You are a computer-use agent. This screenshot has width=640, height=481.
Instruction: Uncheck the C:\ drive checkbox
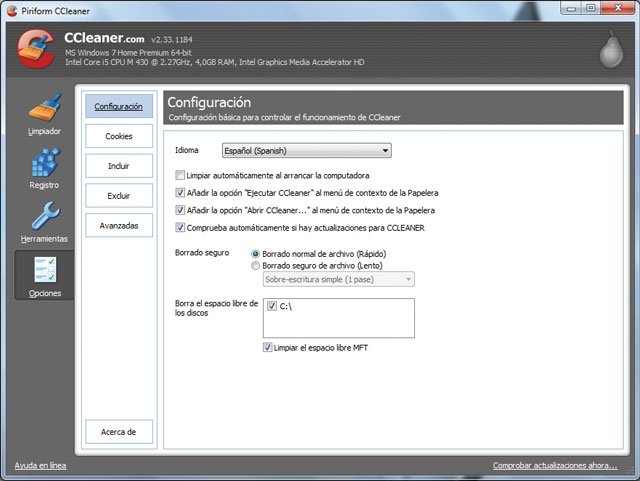pos(272,306)
